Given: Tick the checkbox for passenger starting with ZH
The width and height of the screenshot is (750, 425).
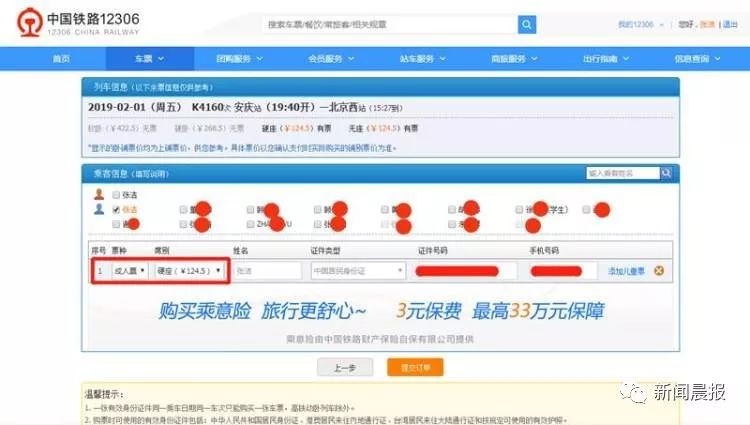Looking at the screenshot, I should pyautogui.click(x=250, y=224).
